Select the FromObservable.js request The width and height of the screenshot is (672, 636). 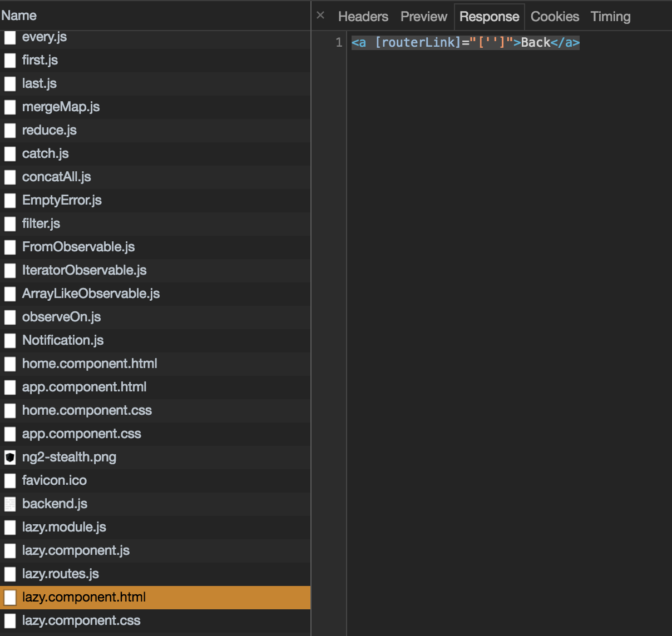155,247
